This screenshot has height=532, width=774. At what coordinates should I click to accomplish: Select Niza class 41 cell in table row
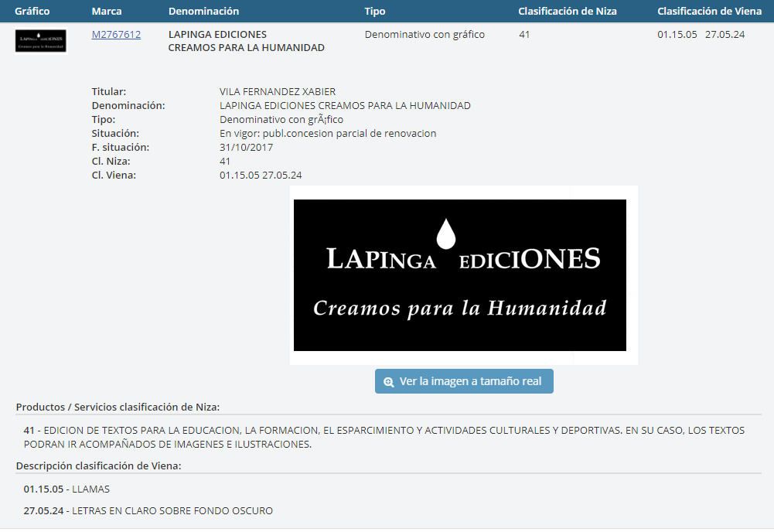[524, 35]
